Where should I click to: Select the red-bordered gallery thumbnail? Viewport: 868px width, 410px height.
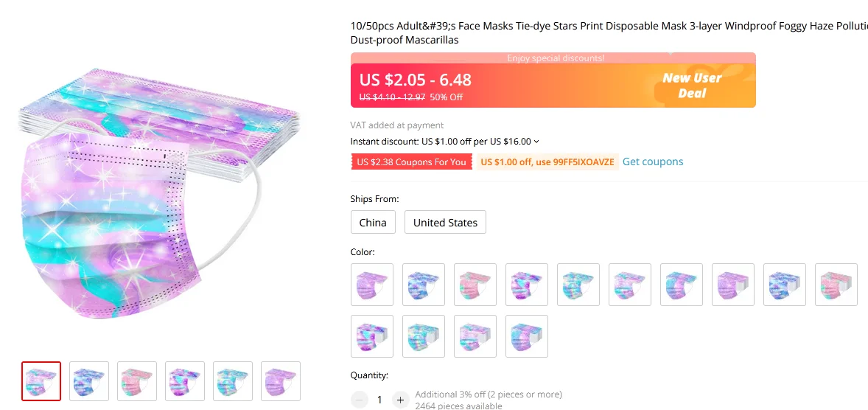point(41,381)
